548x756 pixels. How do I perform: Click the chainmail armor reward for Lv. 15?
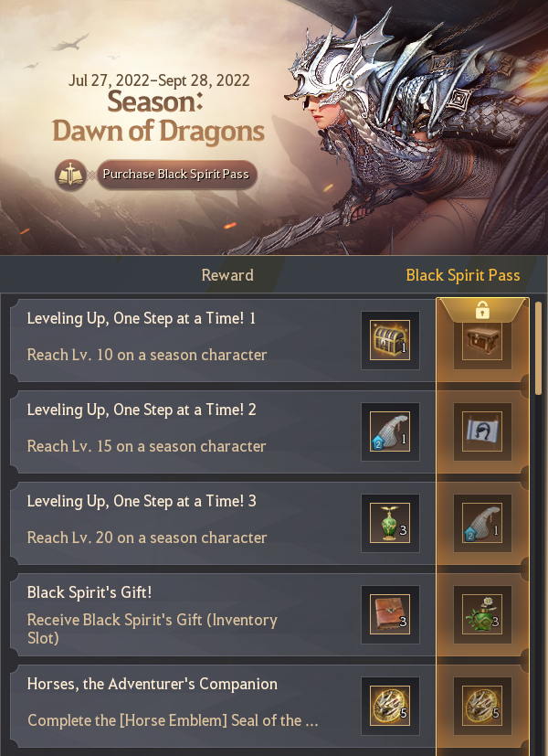click(390, 431)
